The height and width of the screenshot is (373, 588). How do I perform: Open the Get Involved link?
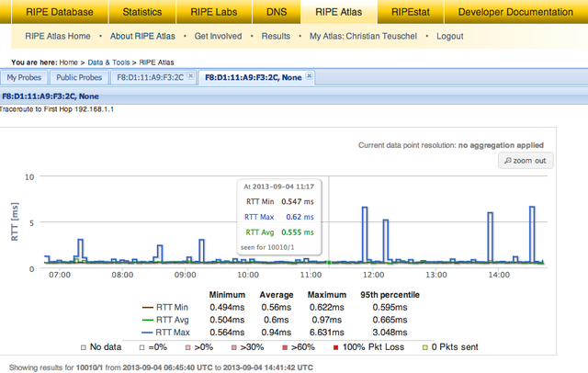pyautogui.click(x=218, y=36)
